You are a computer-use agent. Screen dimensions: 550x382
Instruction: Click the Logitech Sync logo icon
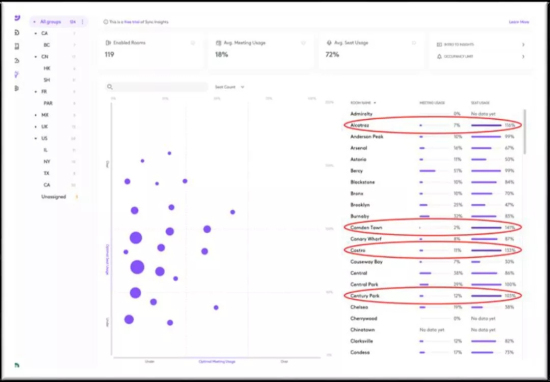(x=17, y=18)
